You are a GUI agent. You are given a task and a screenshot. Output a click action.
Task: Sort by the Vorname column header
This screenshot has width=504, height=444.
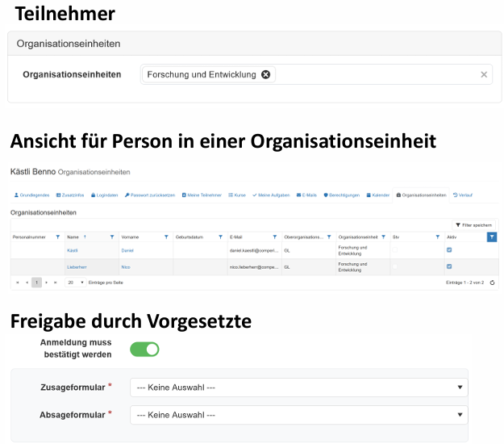pos(130,237)
